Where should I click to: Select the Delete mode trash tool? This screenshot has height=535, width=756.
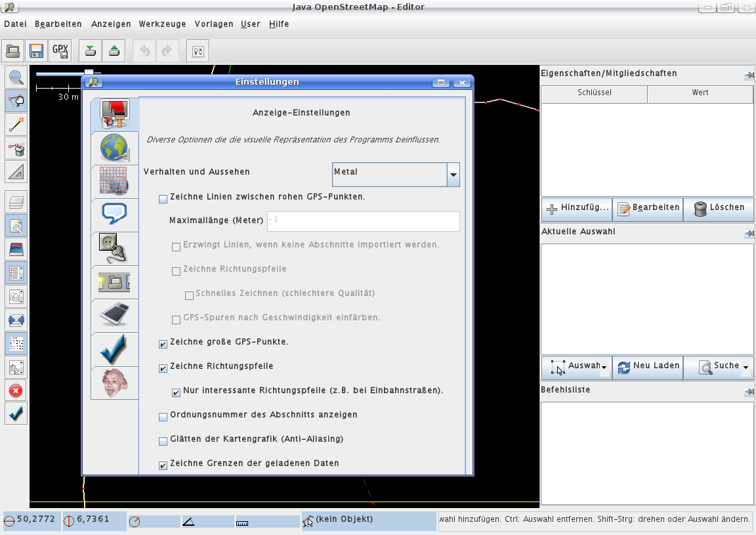tap(16, 148)
